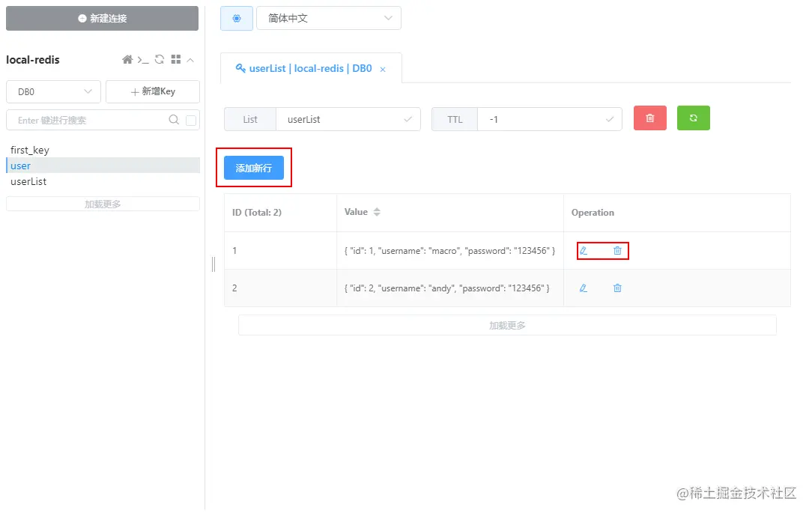Sort by the Value column arrows
Screen dimensions: 812x516
click(x=377, y=212)
